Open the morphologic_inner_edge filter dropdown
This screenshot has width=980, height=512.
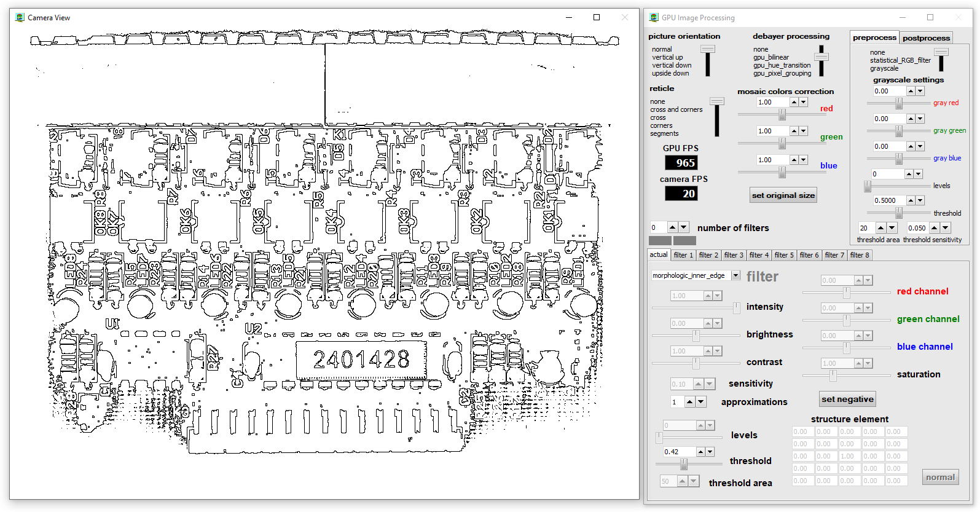(x=735, y=275)
